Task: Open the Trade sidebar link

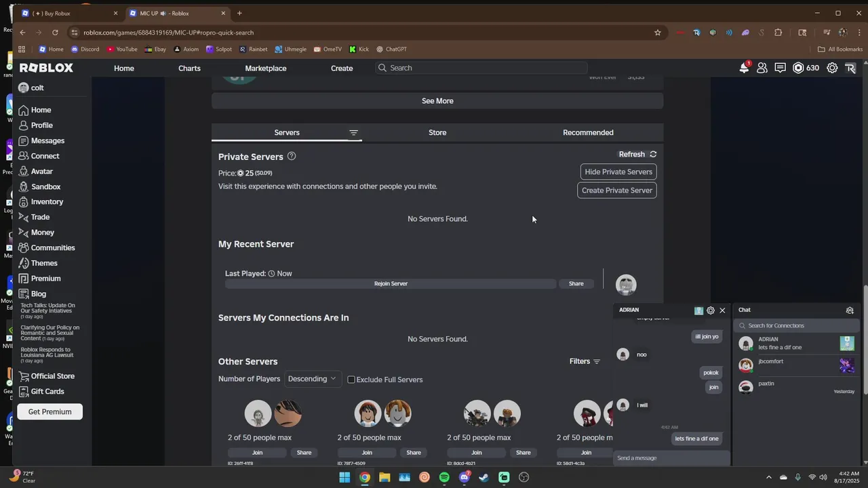Action: [x=40, y=217]
